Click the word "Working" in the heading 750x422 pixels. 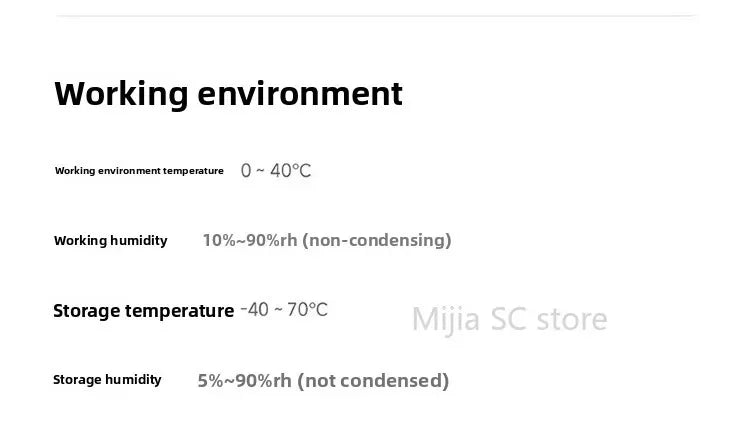click(x=121, y=94)
